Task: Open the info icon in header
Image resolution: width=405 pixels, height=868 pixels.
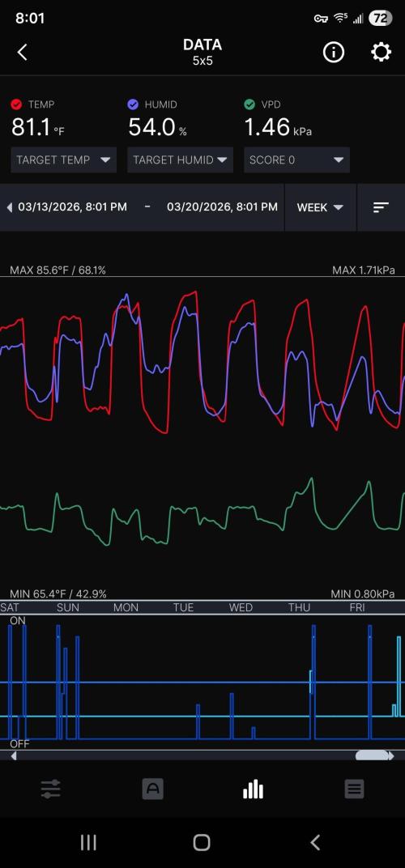Action: pyautogui.click(x=334, y=53)
